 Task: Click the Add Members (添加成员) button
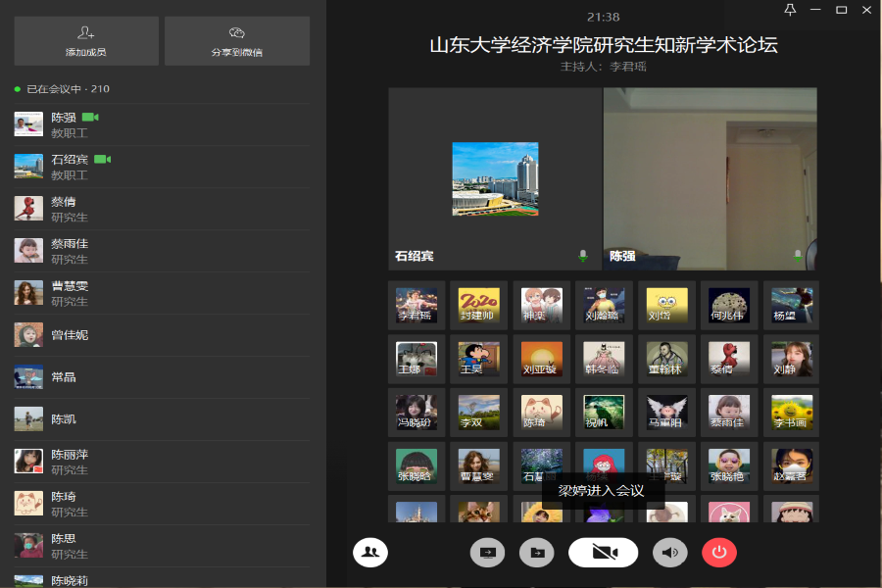point(86,41)
